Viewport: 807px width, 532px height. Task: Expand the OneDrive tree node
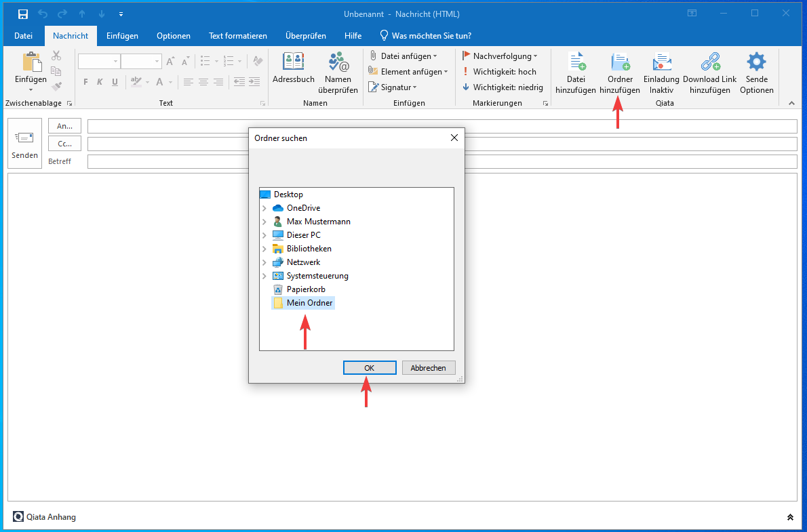click(264, 208)
